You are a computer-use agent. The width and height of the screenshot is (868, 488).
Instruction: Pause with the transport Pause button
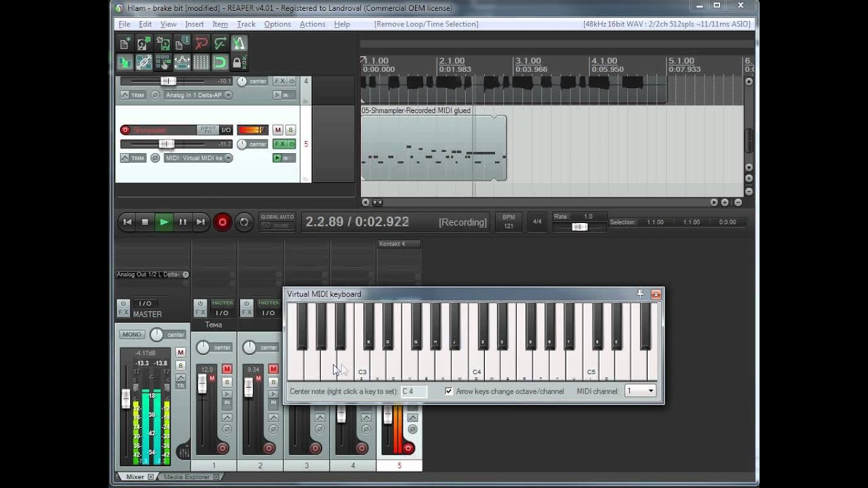[x=182, y=222]
